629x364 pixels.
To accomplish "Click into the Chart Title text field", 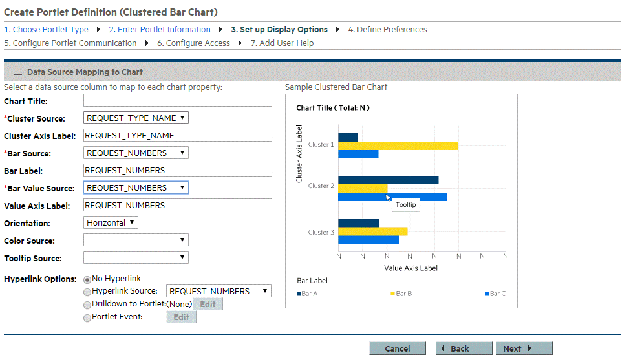I will [178, 101].
